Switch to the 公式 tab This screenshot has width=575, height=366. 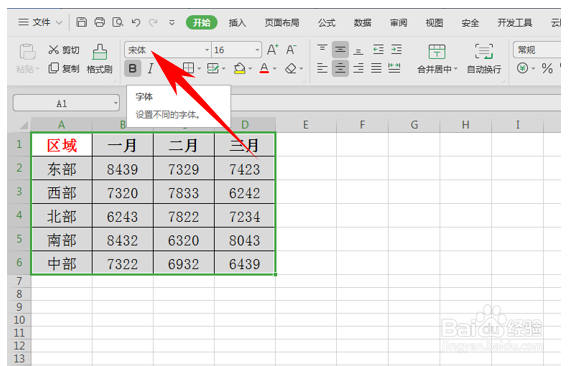pyautogui.click(x=326, y=23)
